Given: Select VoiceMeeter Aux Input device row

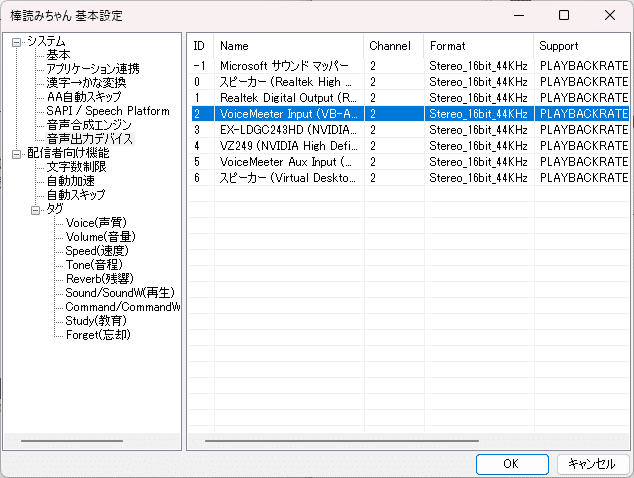Looking at the screenshot, I should point(408,162).
